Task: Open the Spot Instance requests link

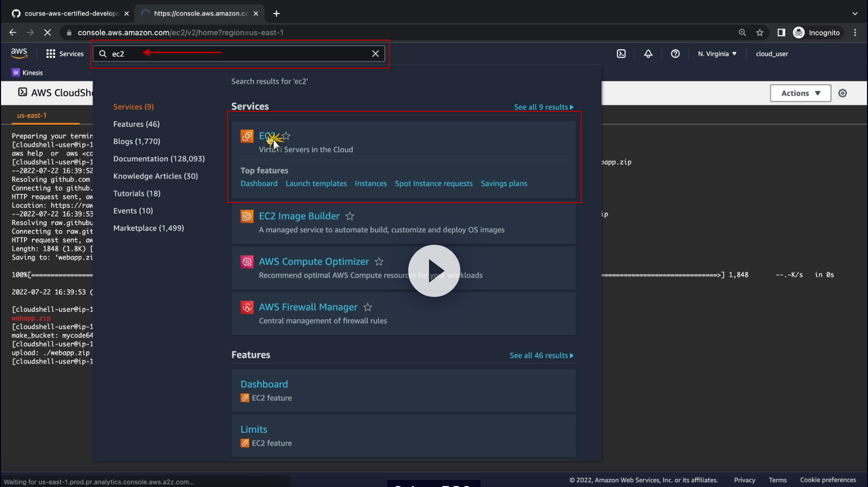Action: point(433,184)
